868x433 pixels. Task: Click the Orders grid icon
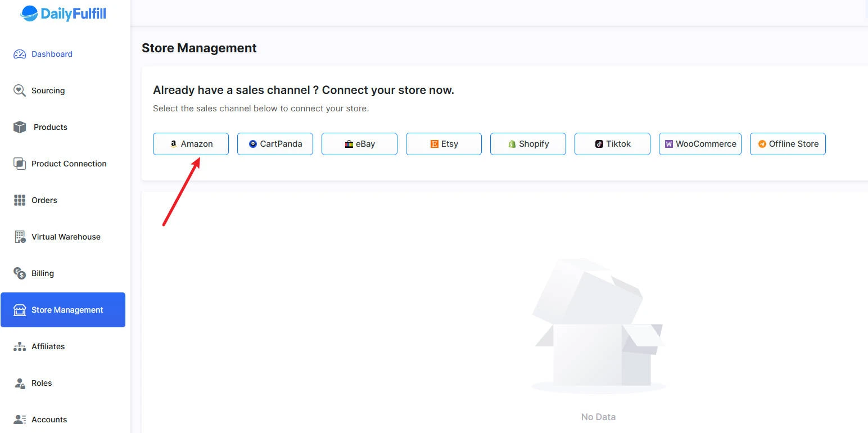tap(20, 200)
